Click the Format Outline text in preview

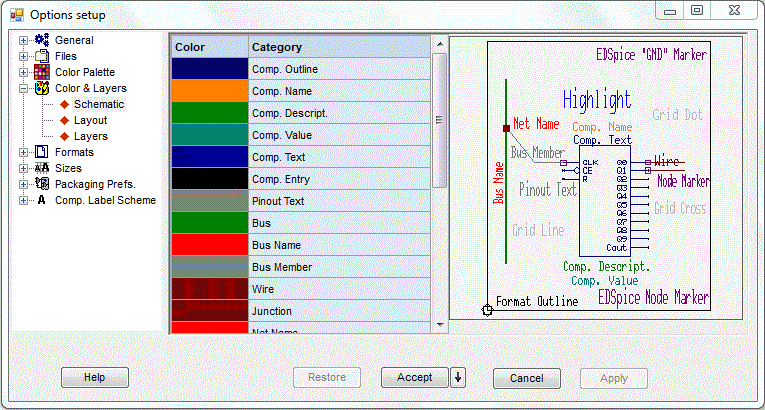point(537,302)
